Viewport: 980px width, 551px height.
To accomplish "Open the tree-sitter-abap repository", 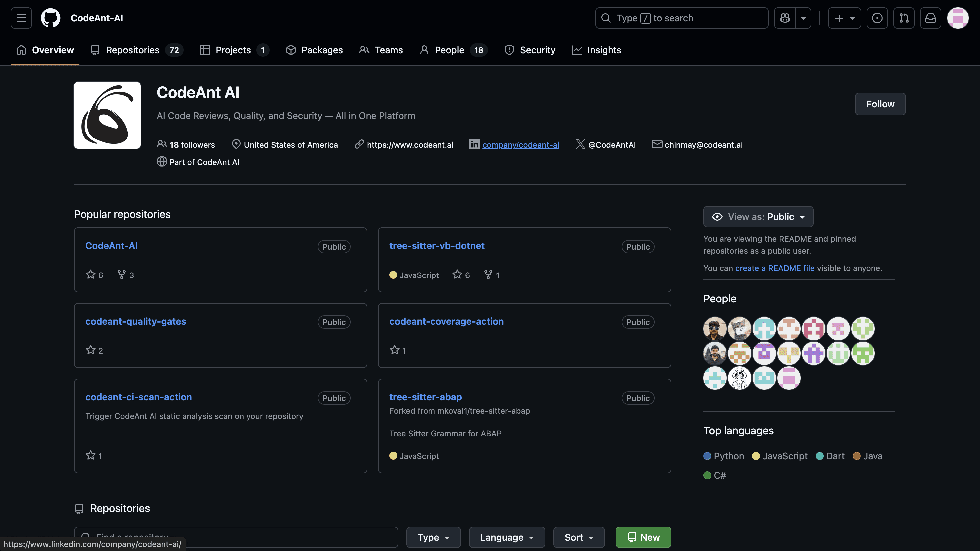I will coord(425,397).
